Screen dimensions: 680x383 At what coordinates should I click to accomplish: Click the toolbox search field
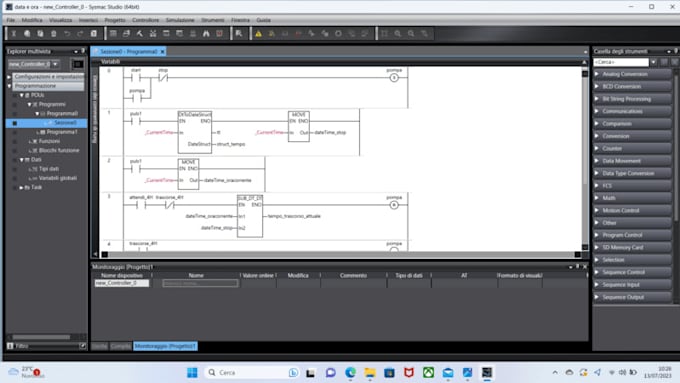(621, 62)
